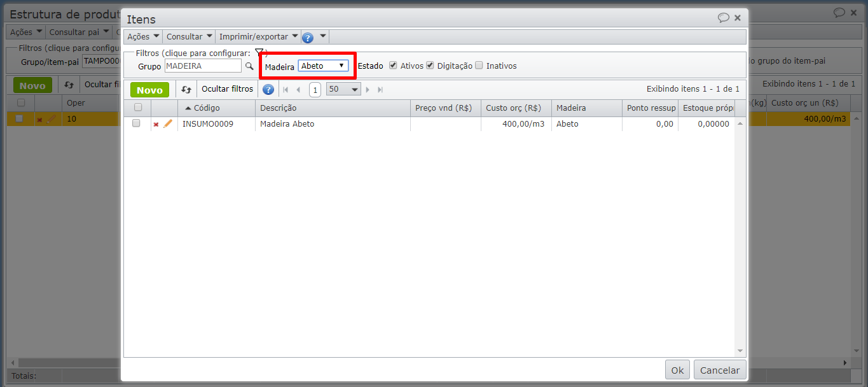Check the select-all checkbox in Itens table header
Viewport: 868px width, 387px height.
(137, 108)
